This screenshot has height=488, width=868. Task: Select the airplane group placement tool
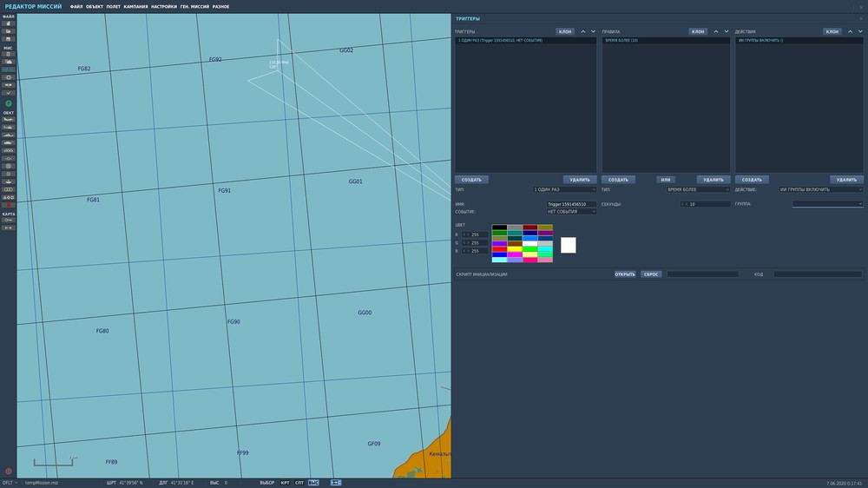pos(9,120)
